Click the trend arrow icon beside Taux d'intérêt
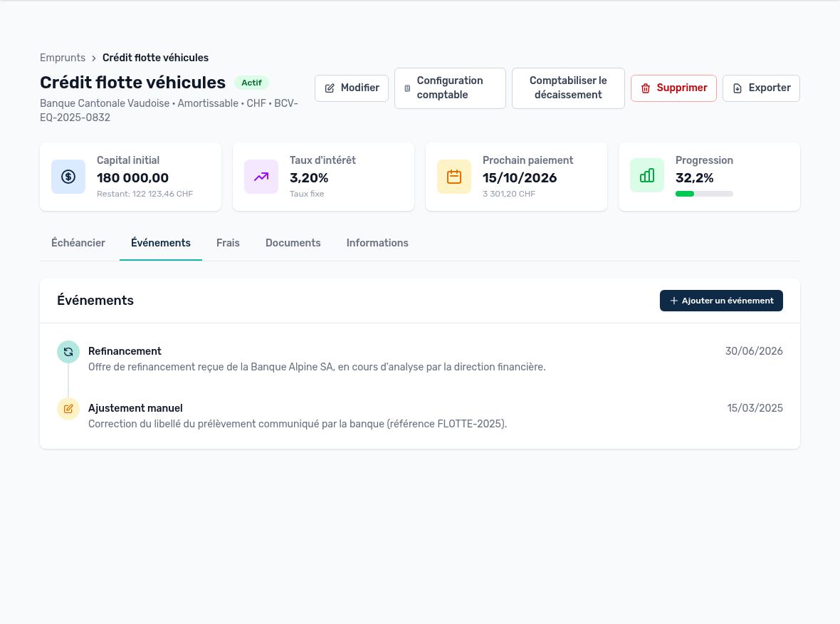 point(261,177)
